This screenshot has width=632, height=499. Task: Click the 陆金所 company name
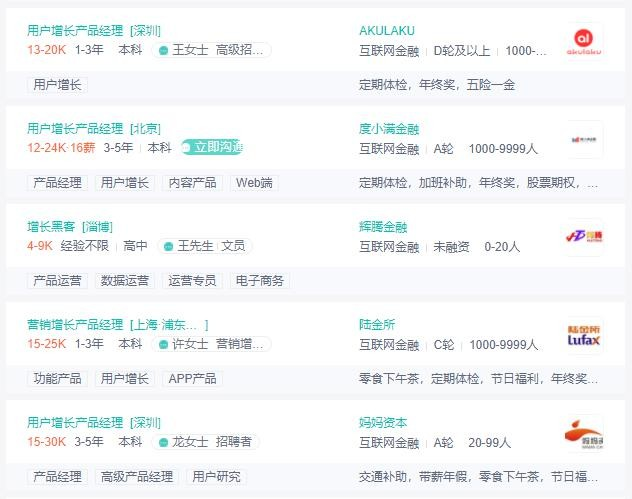377,325
